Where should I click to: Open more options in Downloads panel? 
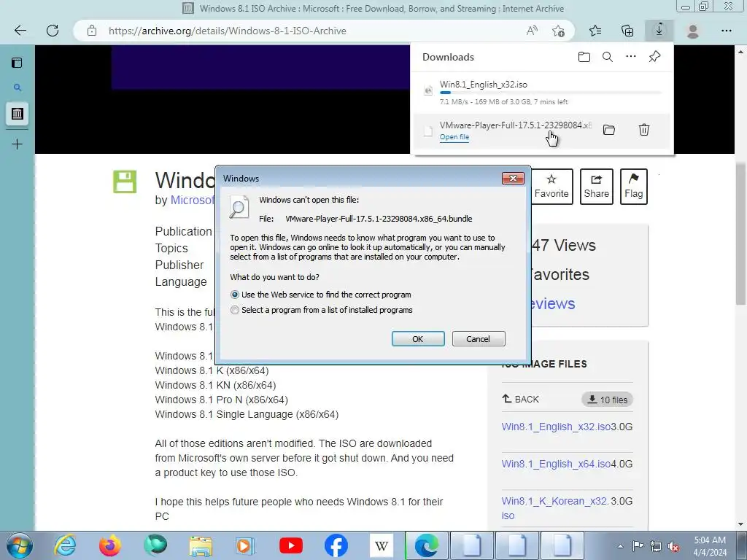631,57
